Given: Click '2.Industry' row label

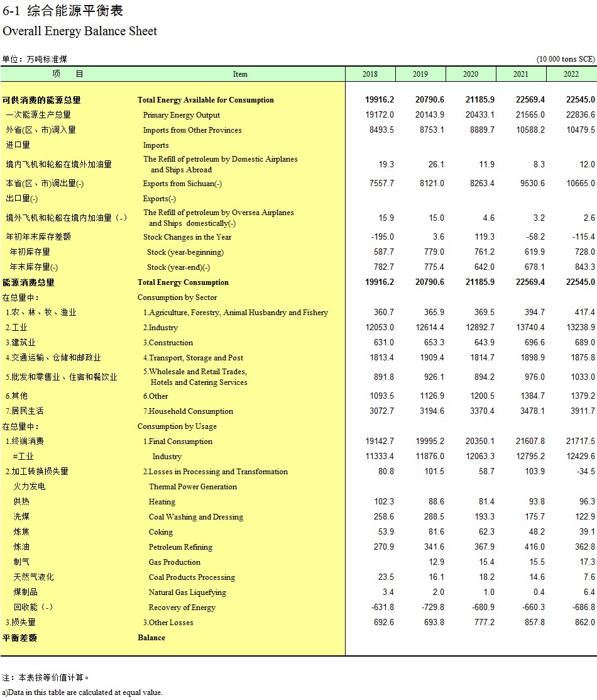Looking at the screenshot, I should pyautogui.click(x=160, y=328).
